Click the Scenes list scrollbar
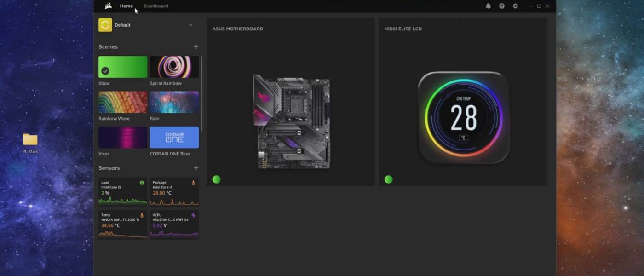The image size is (644, 276). pyautogui.click(x=201, y=94)
